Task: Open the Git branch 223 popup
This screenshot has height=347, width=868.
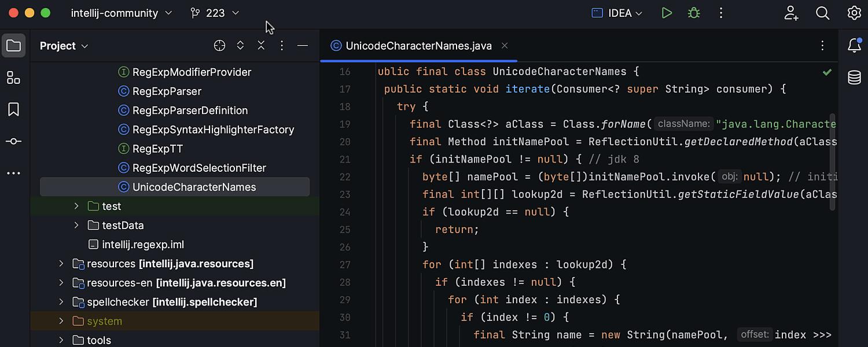Action: click(214, 13)
